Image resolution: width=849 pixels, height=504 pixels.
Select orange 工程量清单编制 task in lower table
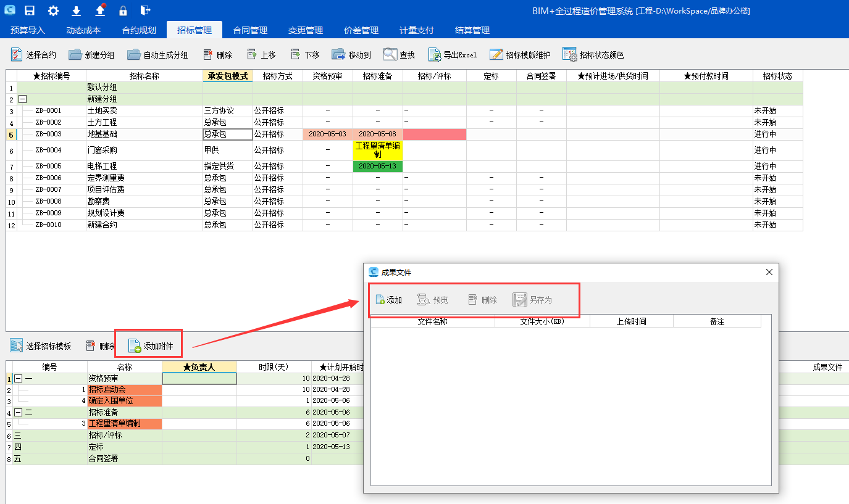125,424
